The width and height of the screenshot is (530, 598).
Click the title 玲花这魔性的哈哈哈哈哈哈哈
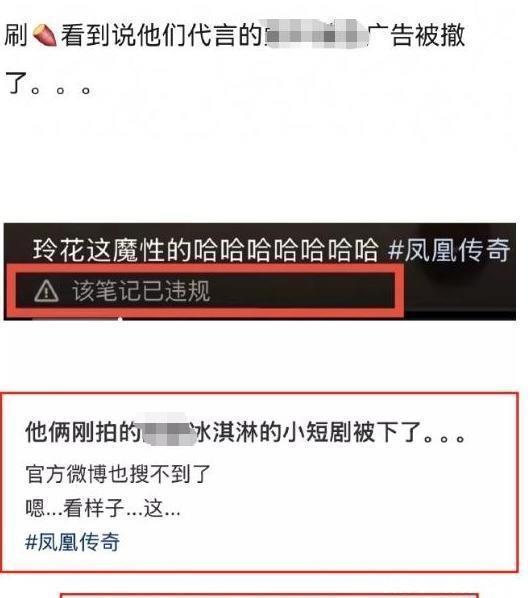click(206, 250)
